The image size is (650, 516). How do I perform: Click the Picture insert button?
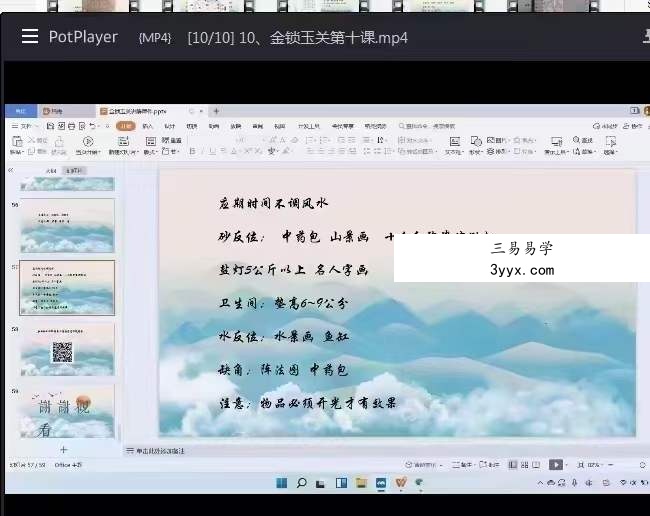coord(497,141)
